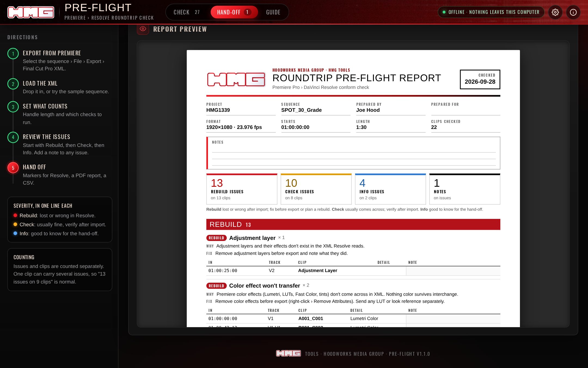Image resolution: width=588 pixels, height=368 pixels.
Task: Click the 10 Check Issues summary card
Action: 316,189
